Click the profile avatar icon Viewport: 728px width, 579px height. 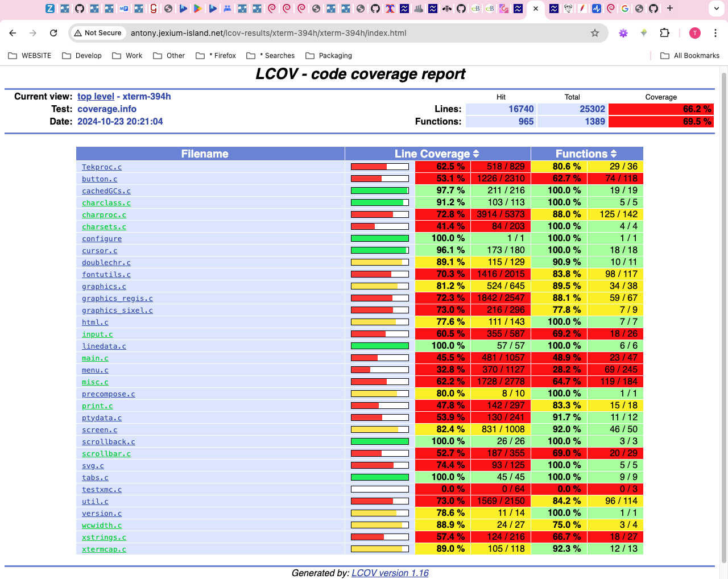pos(695,33)
